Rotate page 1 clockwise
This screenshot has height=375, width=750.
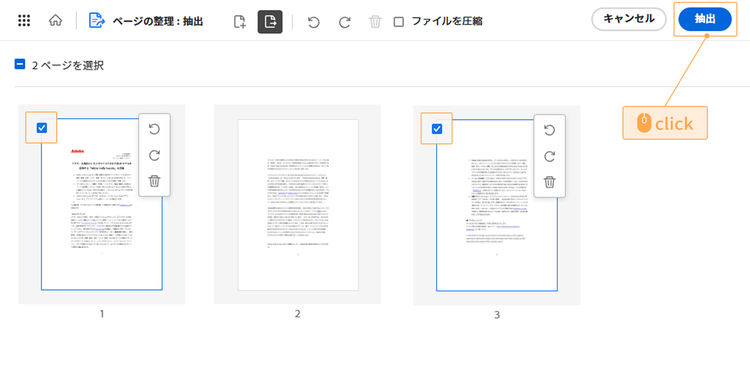pos(154,155)
